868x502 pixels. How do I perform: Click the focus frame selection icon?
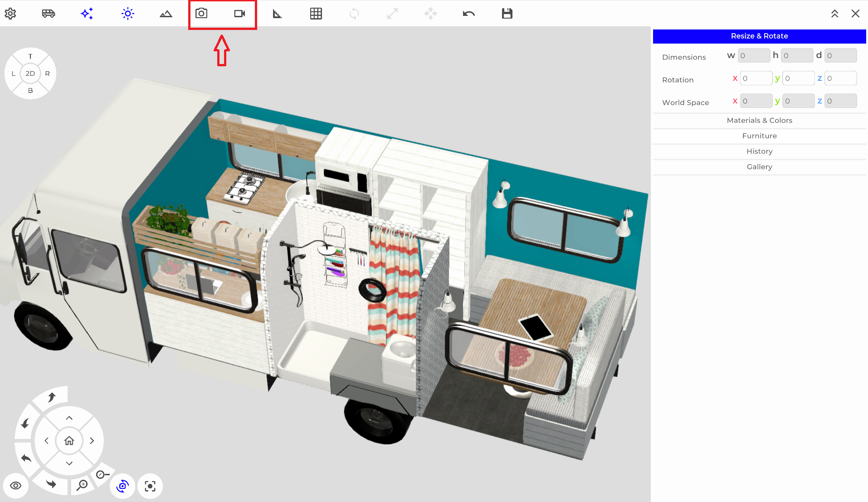150,486
